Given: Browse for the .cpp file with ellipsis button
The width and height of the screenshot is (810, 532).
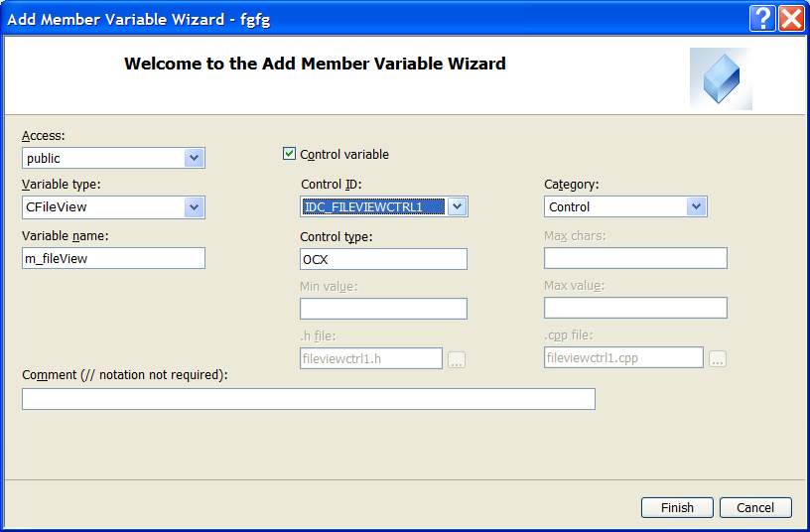Looking at the screenshot, I should pyautogui.click(x=718, y=359).
